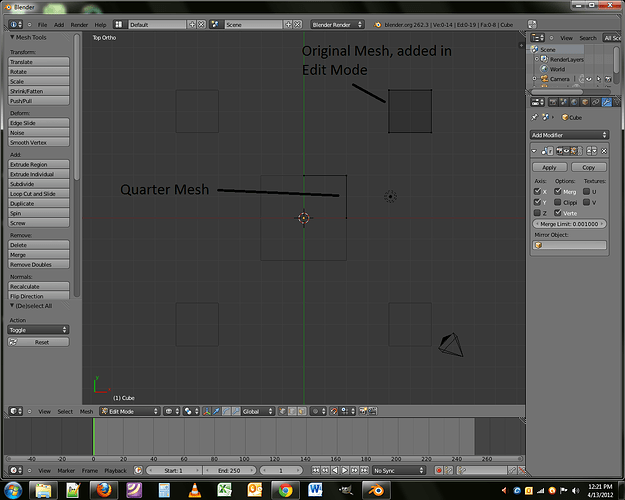The image size is (625, 500).
Task: Click the Merge Limit value slider
Action: pyautogui.click(x=569, y=224)
